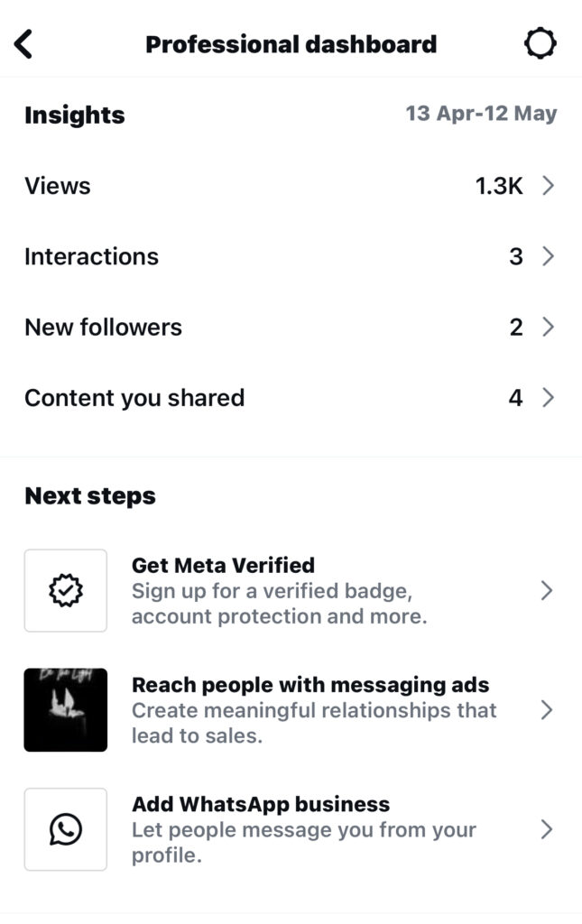This screenshot has height=924, width=582.
Task: Tap Add WhatsApp business title
Action: (261, 804)
